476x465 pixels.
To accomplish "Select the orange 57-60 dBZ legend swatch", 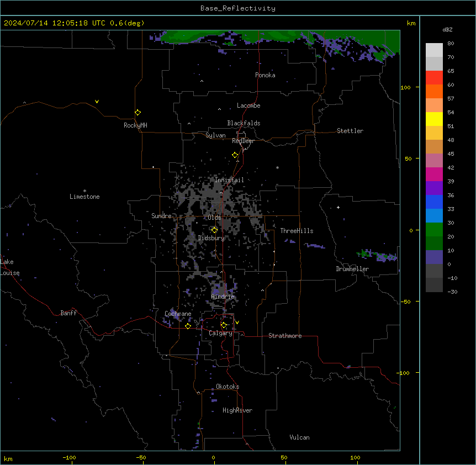I will (x=434, y=91).
